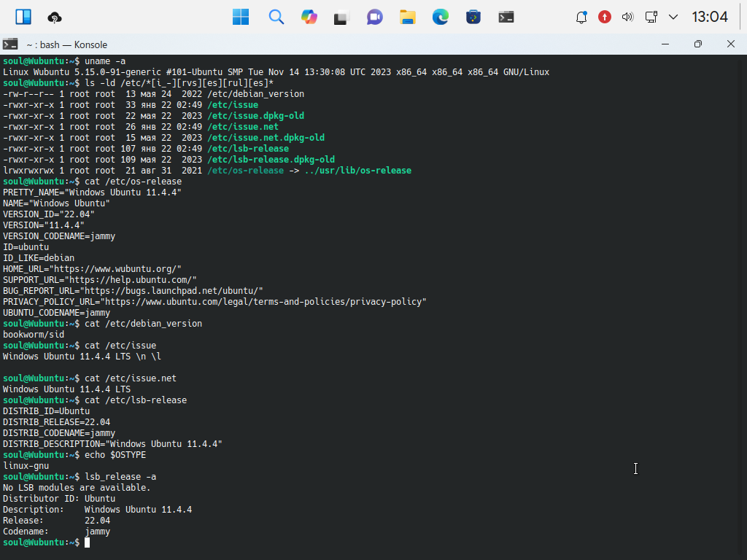Launch the Edge browser icon
This screenshot has height=560, width=747.
coord(440,17)
